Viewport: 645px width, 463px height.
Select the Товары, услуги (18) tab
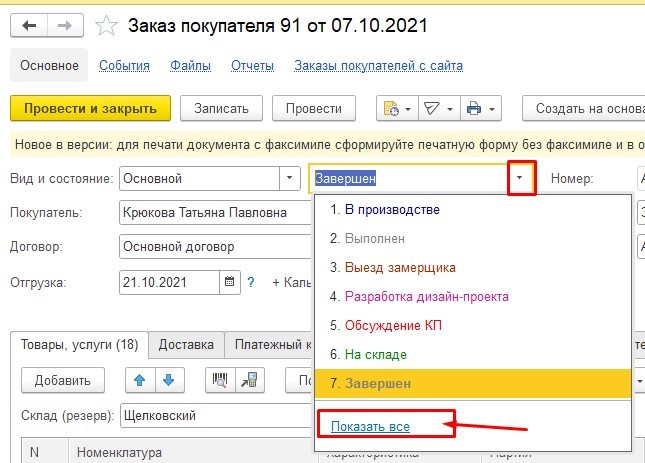[x=79, y=344]
